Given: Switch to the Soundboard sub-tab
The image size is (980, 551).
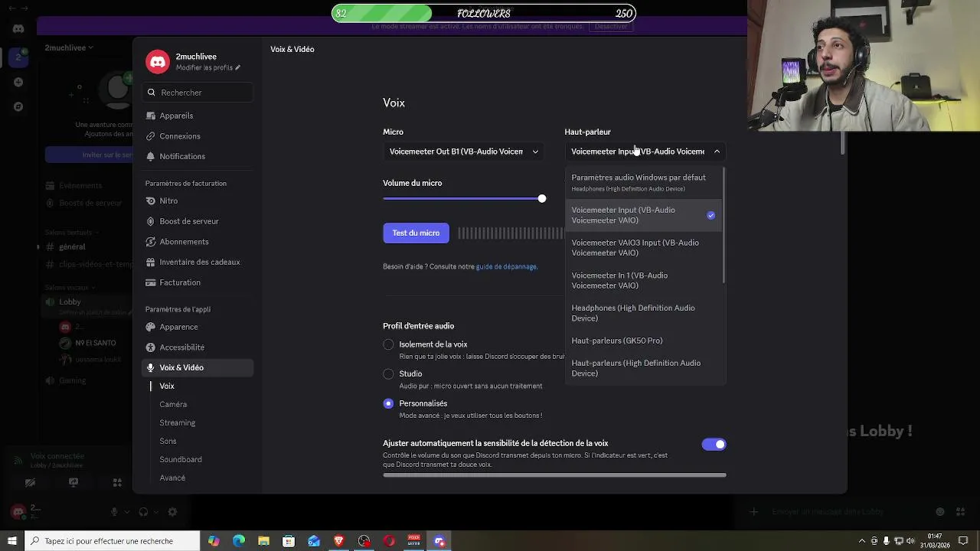Looking at the screenshot, I should tap(181, 460).
